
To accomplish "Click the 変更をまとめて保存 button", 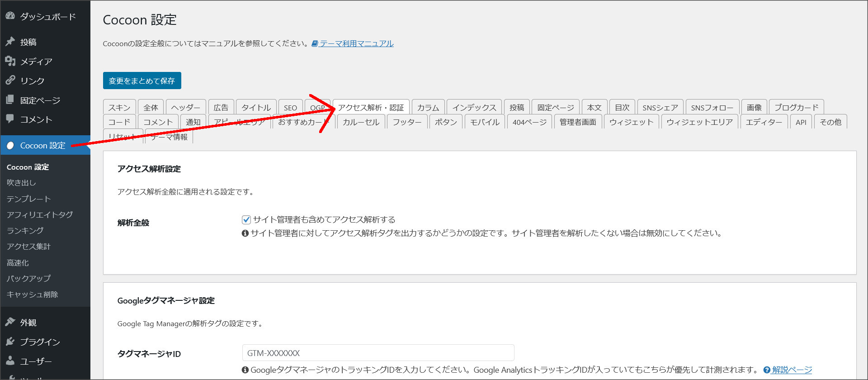I will pyautogui.click(x=142, y=81).
